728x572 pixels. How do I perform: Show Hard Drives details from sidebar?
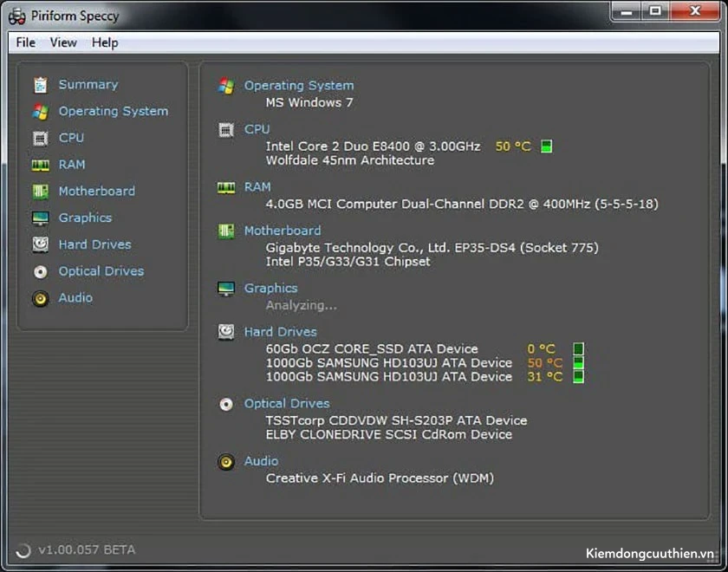point(94,244)
